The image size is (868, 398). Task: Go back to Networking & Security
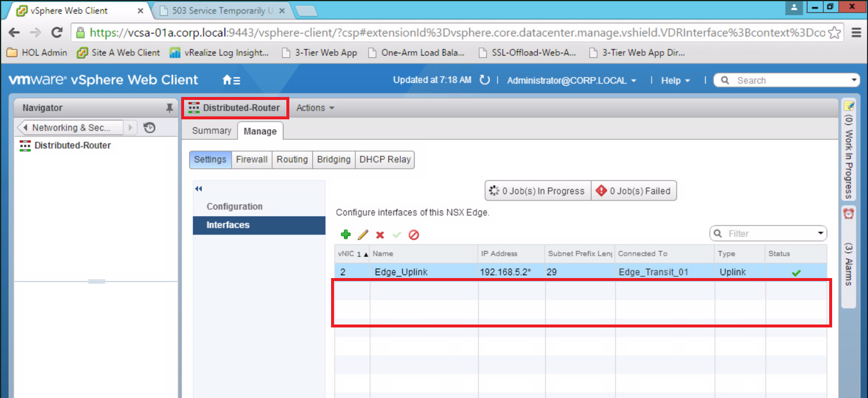(71, 128)
